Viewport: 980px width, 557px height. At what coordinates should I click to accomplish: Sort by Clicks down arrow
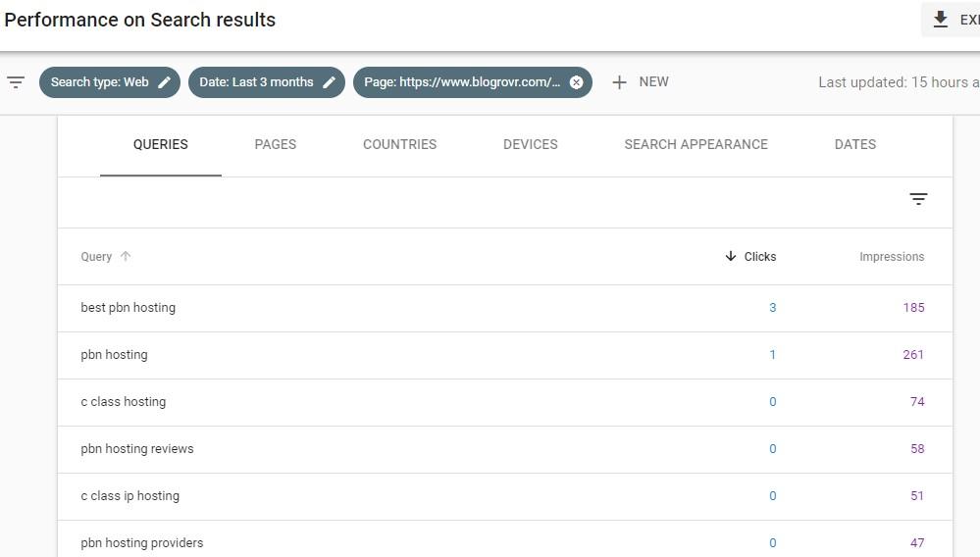730,257
